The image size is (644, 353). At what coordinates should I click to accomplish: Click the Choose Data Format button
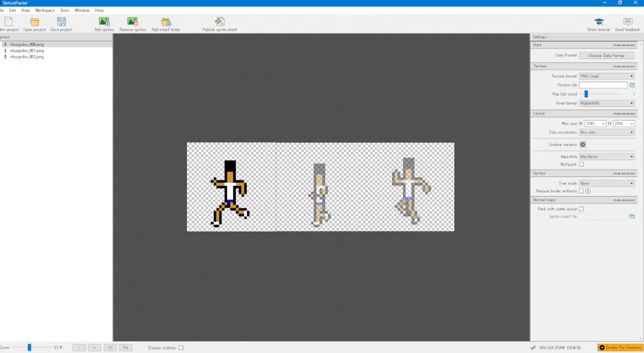click(606, 55)
